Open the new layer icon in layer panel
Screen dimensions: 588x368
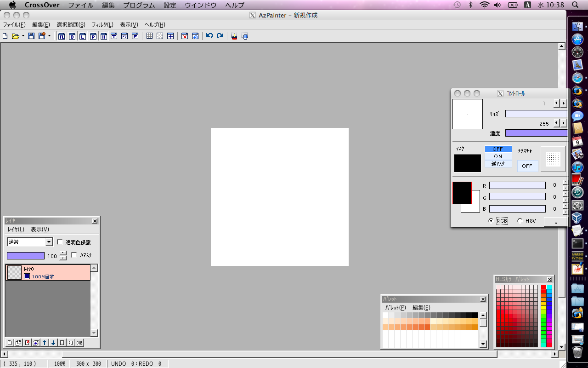(9, 342)
